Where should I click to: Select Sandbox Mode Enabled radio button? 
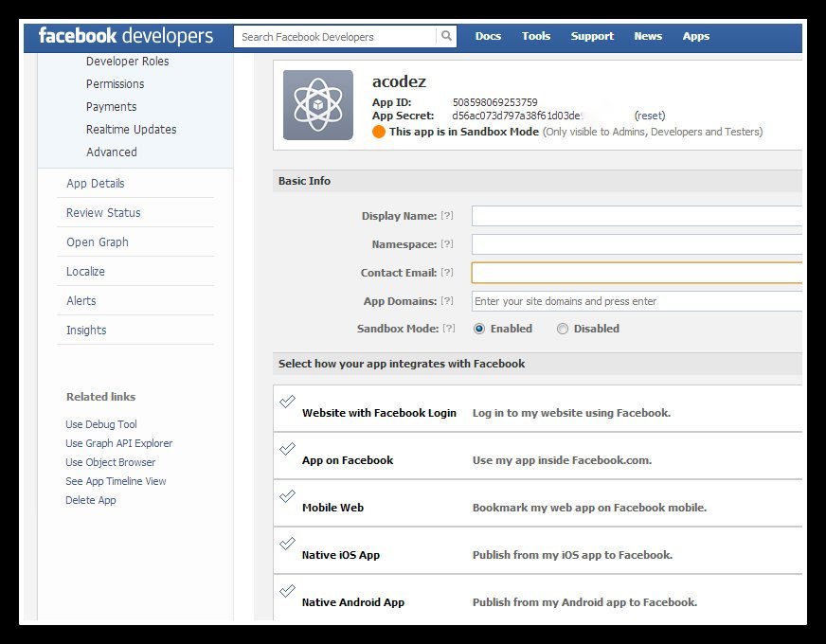[479, 329]
